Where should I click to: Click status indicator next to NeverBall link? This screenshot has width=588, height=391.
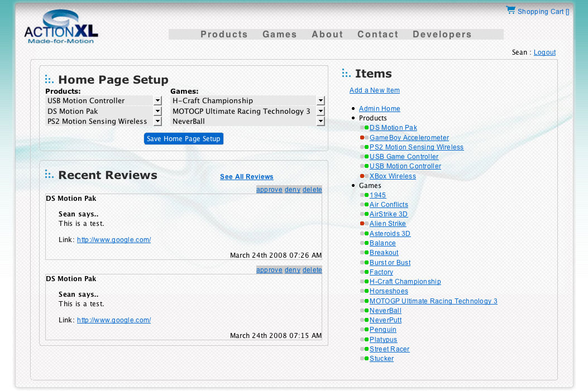coord(365,311)
